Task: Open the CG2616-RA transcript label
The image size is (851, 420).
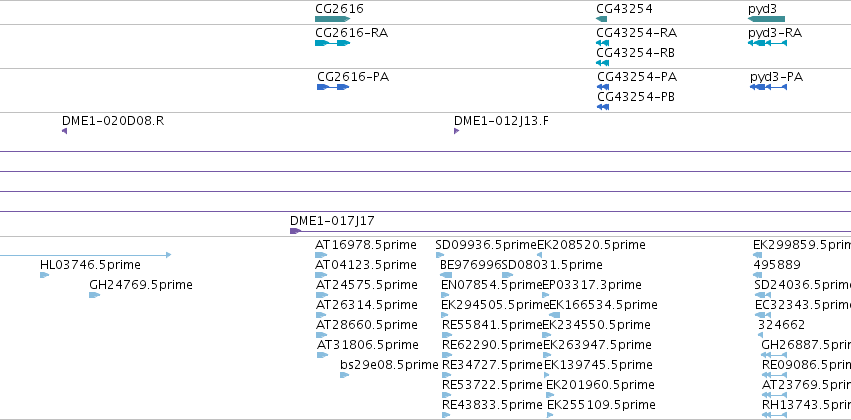Action: pos(351,33)
